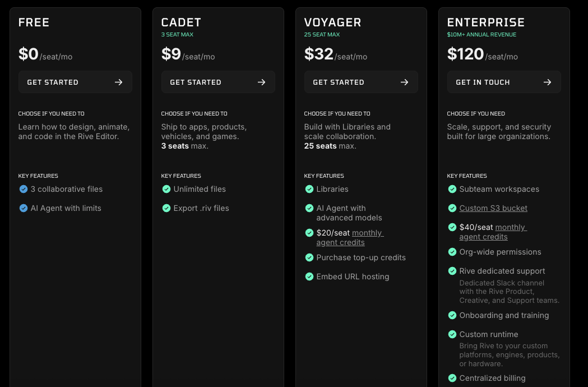This screenshot has height=387, width=588.
Task: Open Voyager monthly agent credits link
Action: [350, 238]
